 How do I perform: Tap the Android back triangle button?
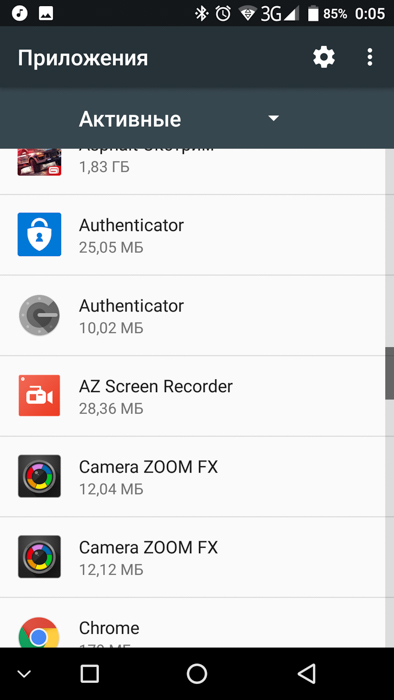(307, 674)
